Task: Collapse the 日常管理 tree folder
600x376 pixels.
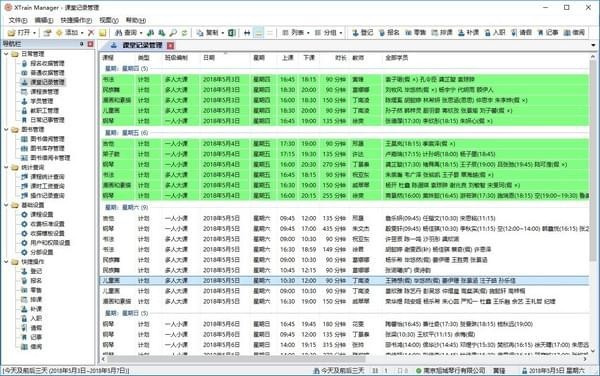Action: pyautogui.click(x=6, y=54)
